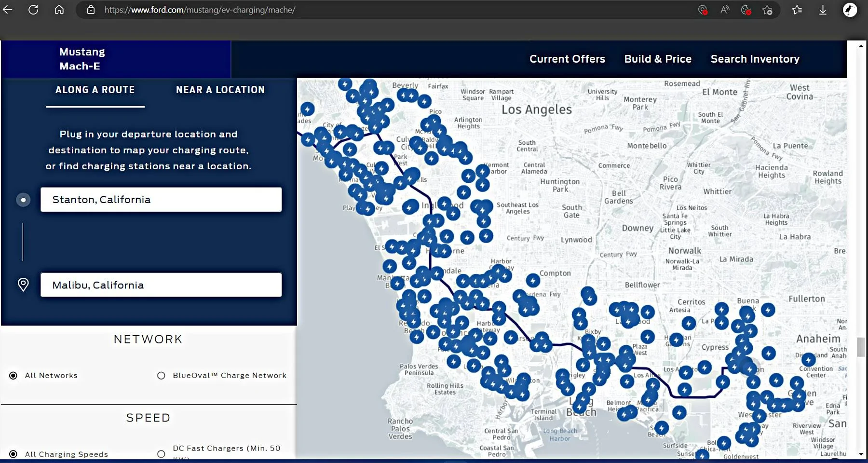Select charging marker between Buena Park and Fullerton
Image resolution: width=868 pixels, height=463 pixels.
click(x=768, y=310)
